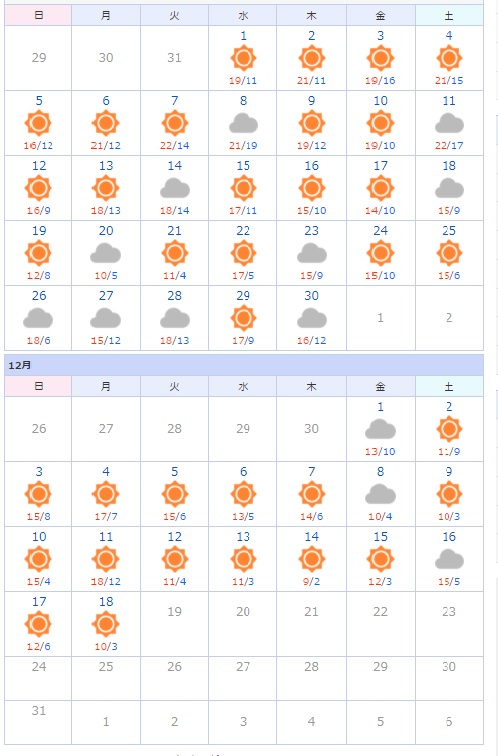Click the cloudy icon on November 23
The height and width of the screenshot is (756, 498).
[x=311, y=254]
